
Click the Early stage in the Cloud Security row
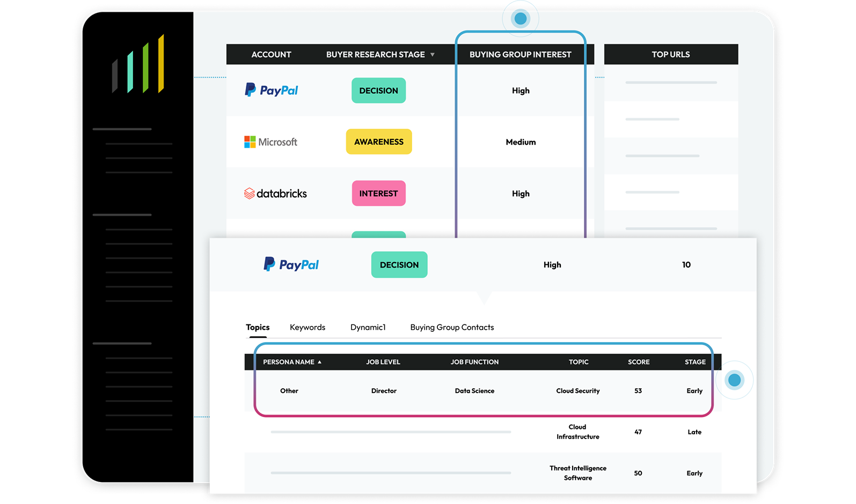click(694, 391)
